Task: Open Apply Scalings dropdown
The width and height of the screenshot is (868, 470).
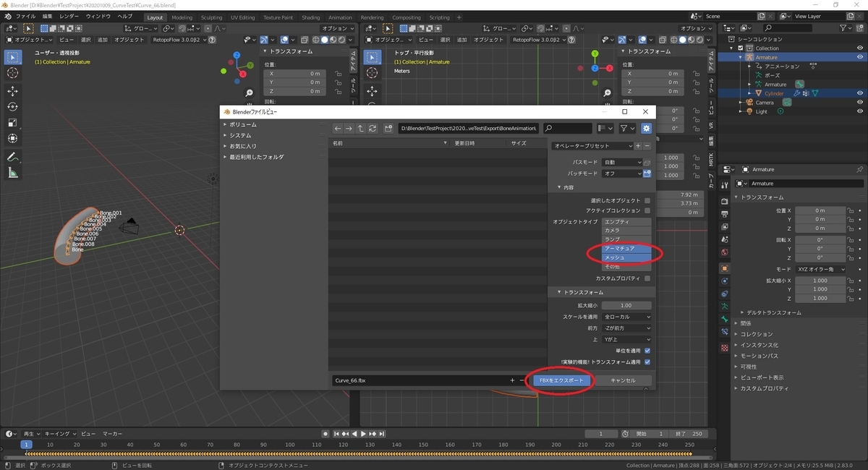Action: pyautogui.click(x=626, y=317)
